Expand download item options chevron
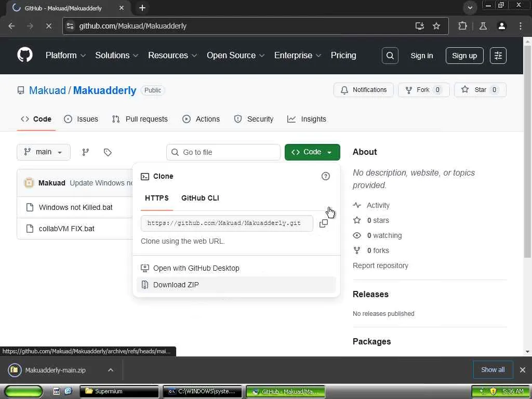The width and height of the screenshot is (532, 399). pyautogui.click(x=111, y=370)
